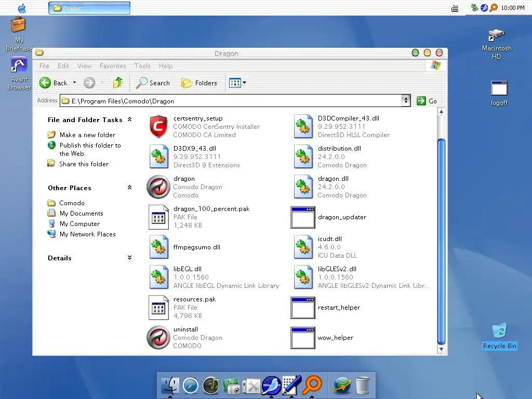The width and height of the screenshot is (532, 399).
Task: Select the wow_helper executable icon
Action: pos(303,338)
